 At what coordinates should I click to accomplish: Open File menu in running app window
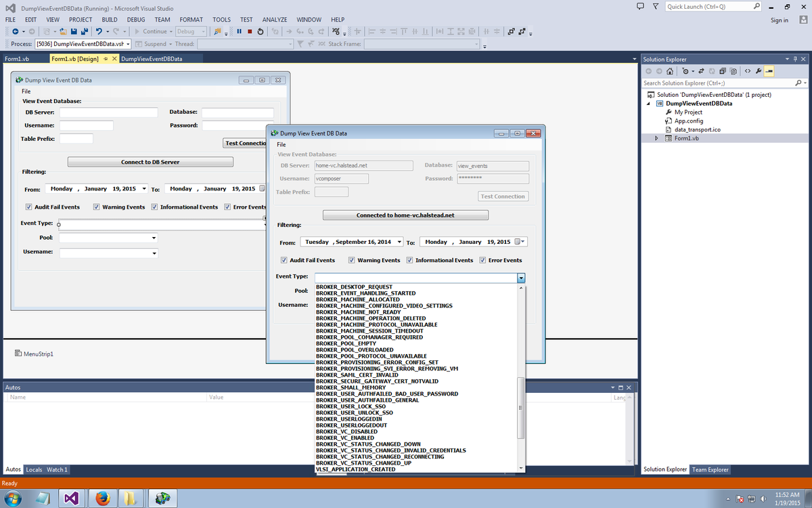tap(281, 144)
